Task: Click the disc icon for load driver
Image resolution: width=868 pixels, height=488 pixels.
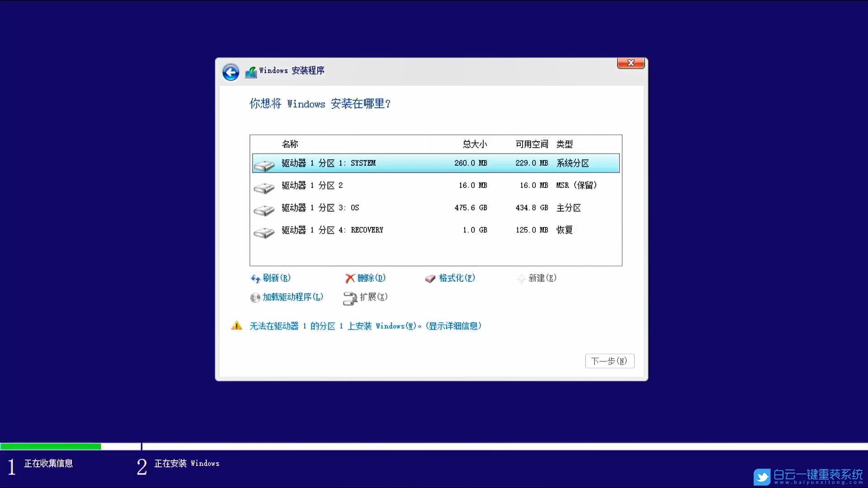Action: coord(255,297)
